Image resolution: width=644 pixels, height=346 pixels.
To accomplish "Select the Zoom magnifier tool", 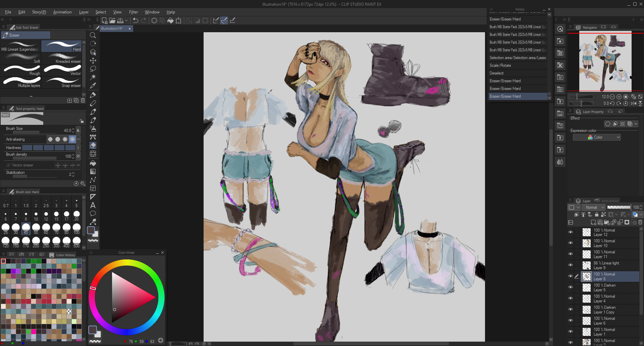I will 93,35.
